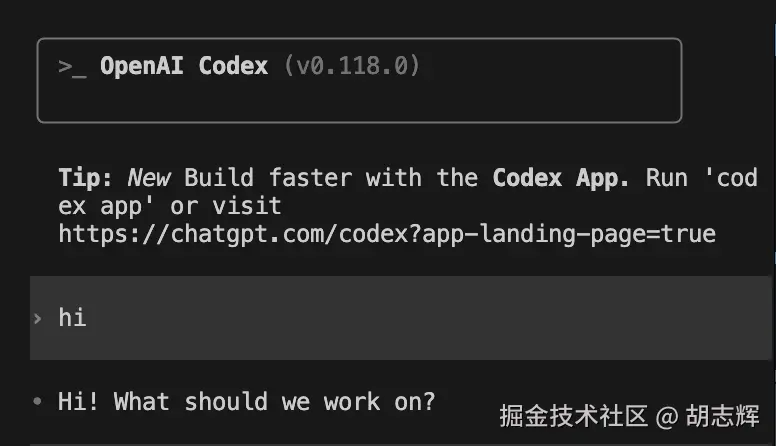This screenshot has height=446, width=776.
Task: Click the @ symbol in the watermark
Action: [668, 415]
